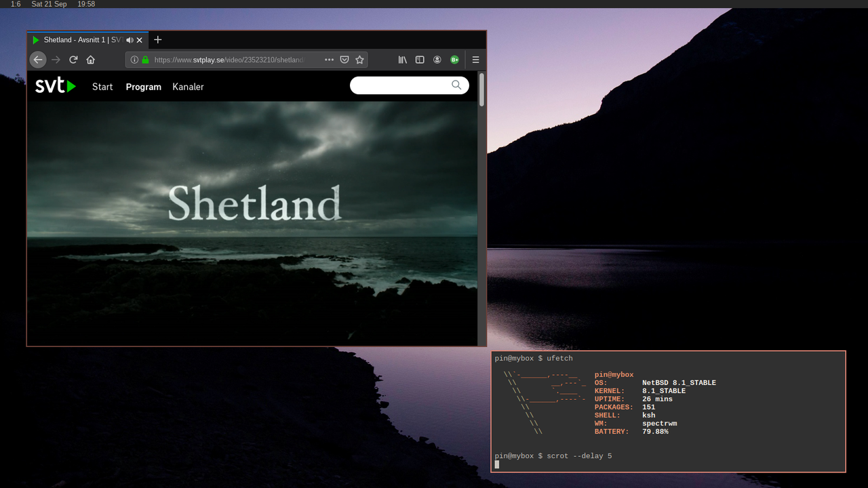Click the 1:6 workspace indicator
The width and height of the screenshot is (868, 488).
[16, 4]
